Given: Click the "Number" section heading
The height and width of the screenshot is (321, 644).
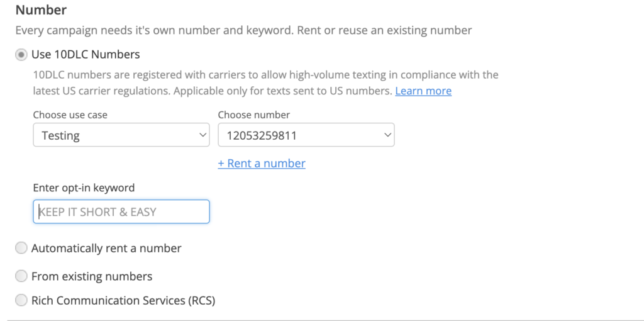Looking at the screenshot, I should click(41, 10).
